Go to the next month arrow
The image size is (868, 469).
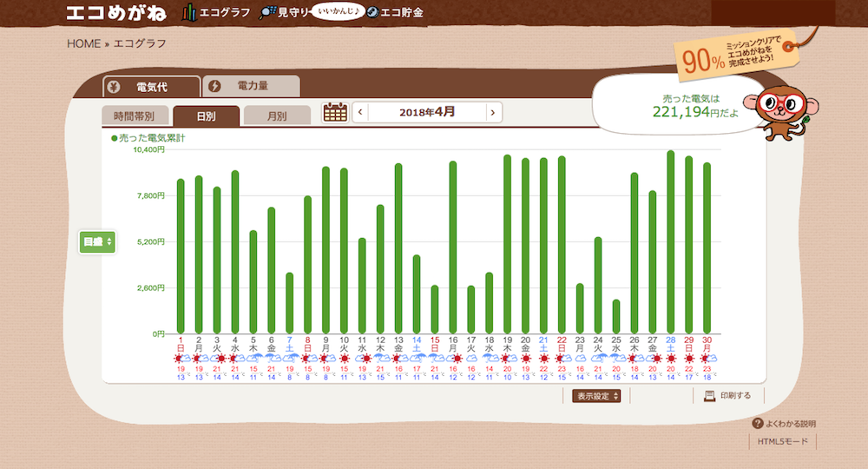tap(493, 112)
